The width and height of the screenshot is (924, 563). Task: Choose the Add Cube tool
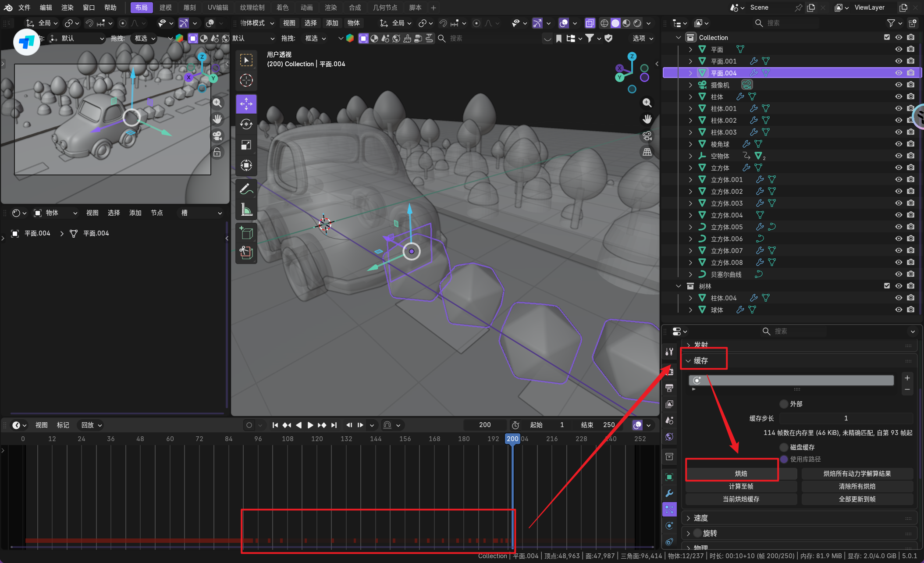(246, 232)
